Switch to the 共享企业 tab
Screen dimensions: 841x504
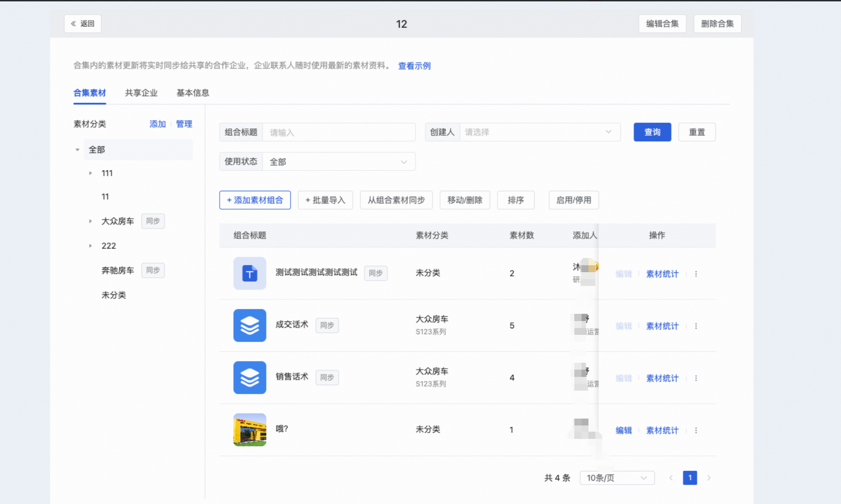click(x=141, y=93)
